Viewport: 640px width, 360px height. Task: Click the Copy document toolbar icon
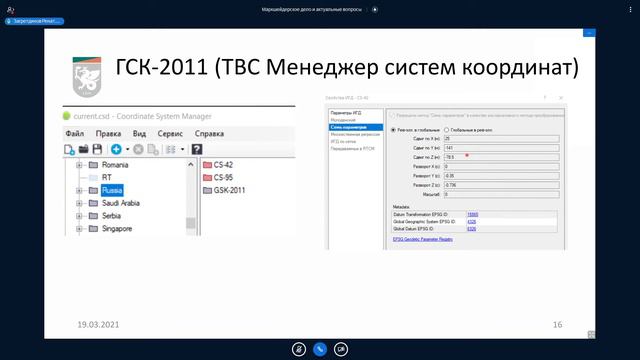(153, 149)
